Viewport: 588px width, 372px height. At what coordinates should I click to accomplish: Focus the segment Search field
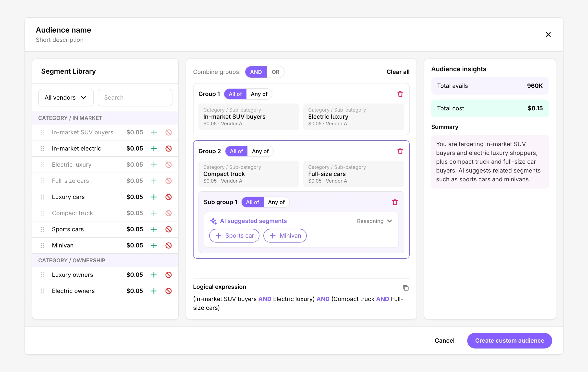pyautogui.click(x=135, y=98)
